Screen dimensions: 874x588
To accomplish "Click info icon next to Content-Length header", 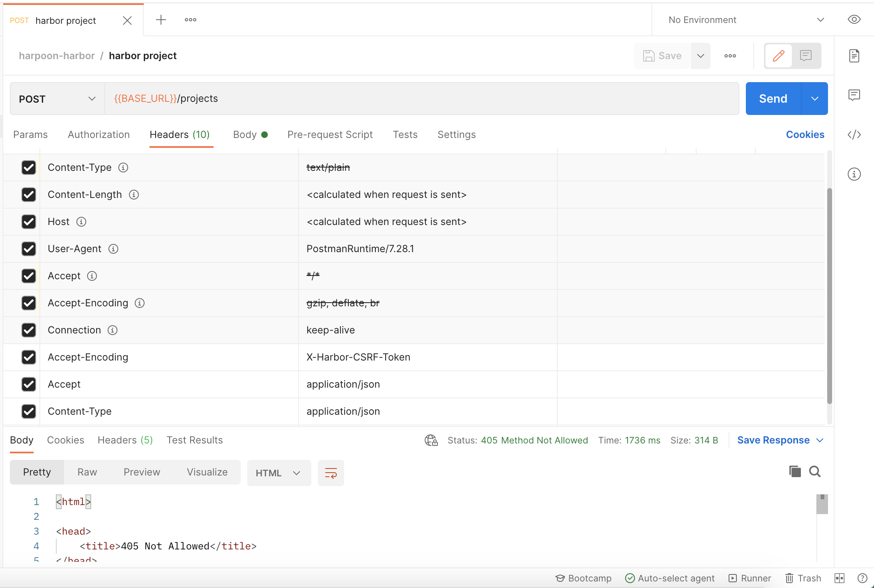I will click(134, 195).
